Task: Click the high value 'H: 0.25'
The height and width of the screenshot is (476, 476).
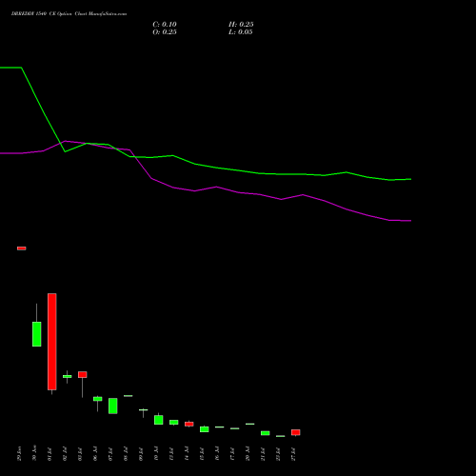Action: [x=241, y=25]
